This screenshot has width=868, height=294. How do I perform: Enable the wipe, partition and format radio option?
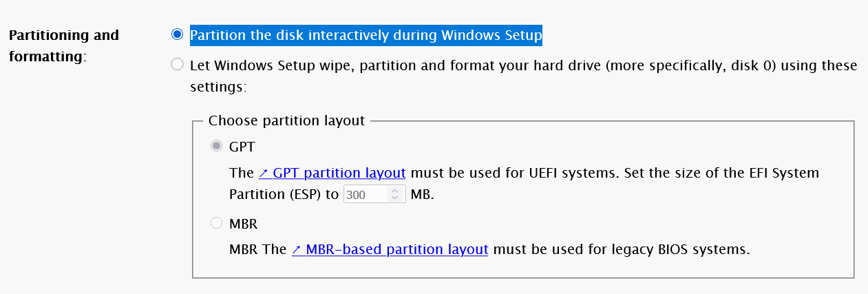point(178,65)
